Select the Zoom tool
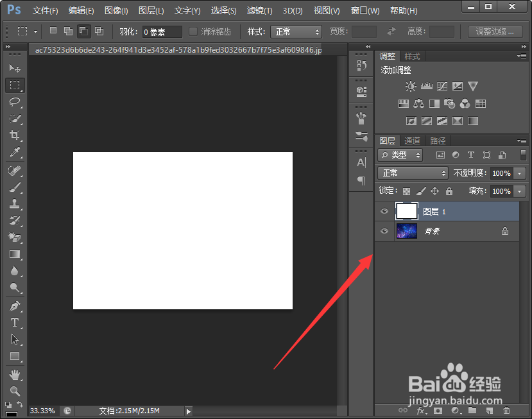The image size is (532, 419). tap(15, 391)
